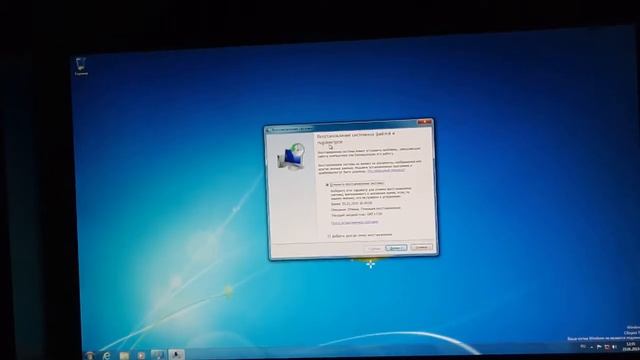Screen dimensions: 640x360
Task: Open the network status tray icon
Action: [x=607, y=347]
